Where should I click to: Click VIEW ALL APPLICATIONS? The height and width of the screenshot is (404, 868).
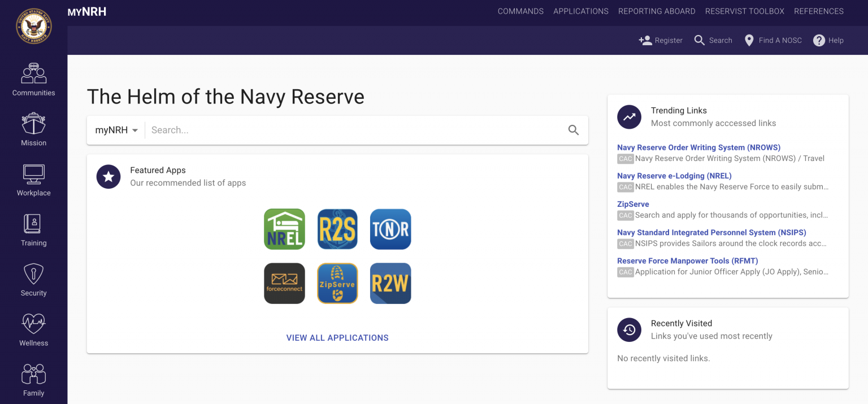[337, 338]
